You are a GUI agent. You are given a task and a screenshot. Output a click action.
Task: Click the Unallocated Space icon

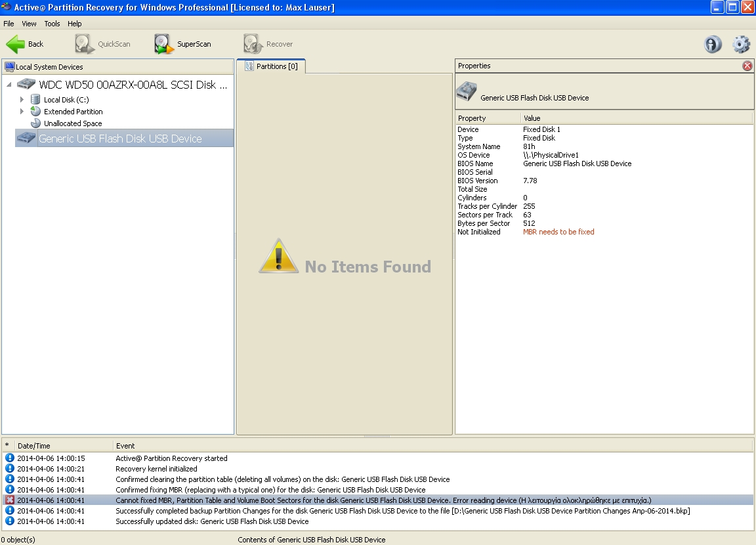click(35, 123)
